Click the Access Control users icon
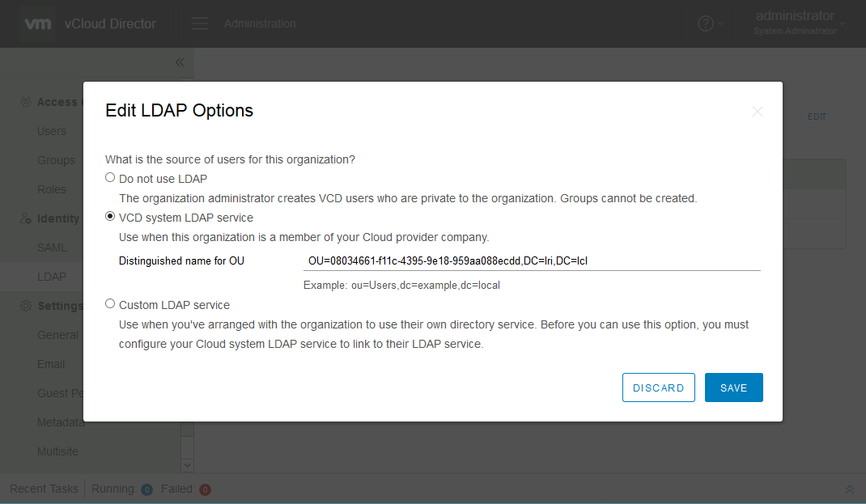The height and width of the screenshot is (504, 866). [x=25, y=102]
